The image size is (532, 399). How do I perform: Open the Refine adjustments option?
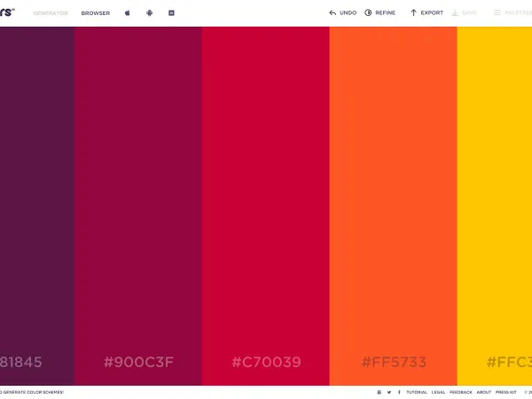(x=380, y=13)
